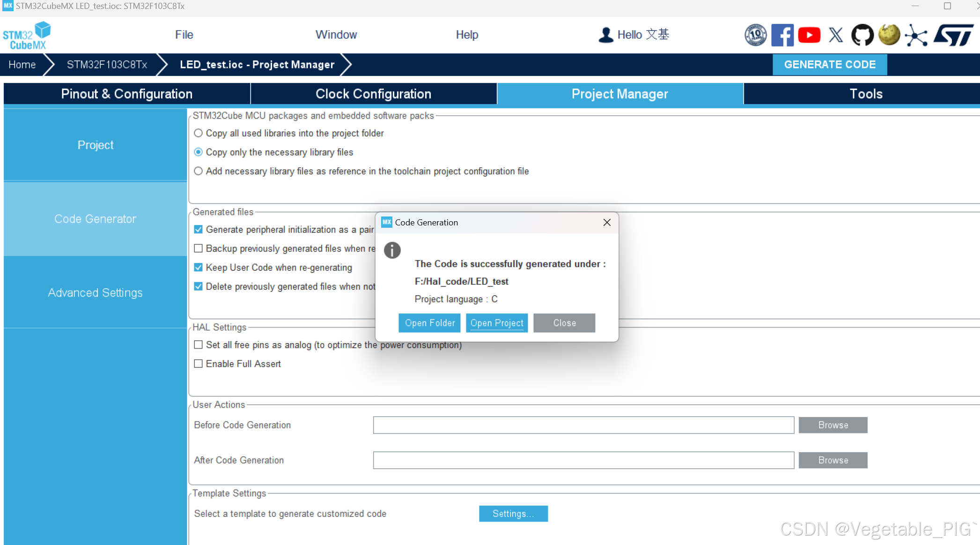Check Set all free pins as analog
The image size is (980, 545).
199,345
